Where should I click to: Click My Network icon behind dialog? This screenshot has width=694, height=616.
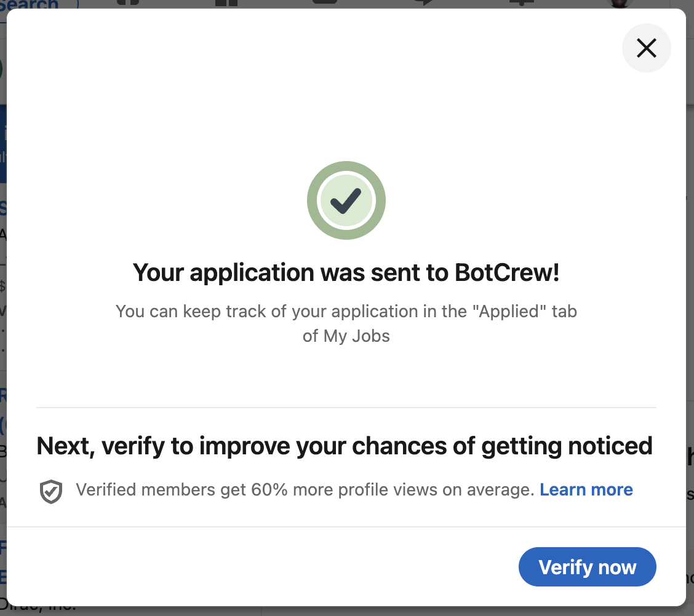[226, 2]
